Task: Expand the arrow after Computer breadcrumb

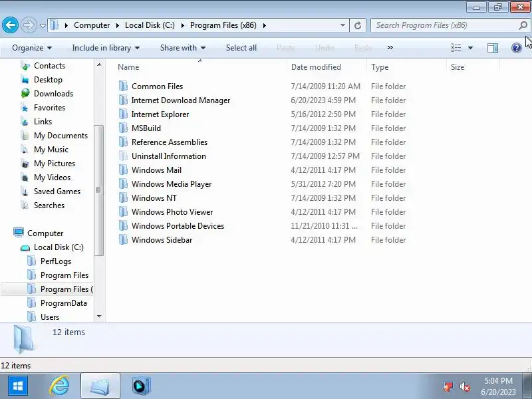Action: click(x=118, y=25)
